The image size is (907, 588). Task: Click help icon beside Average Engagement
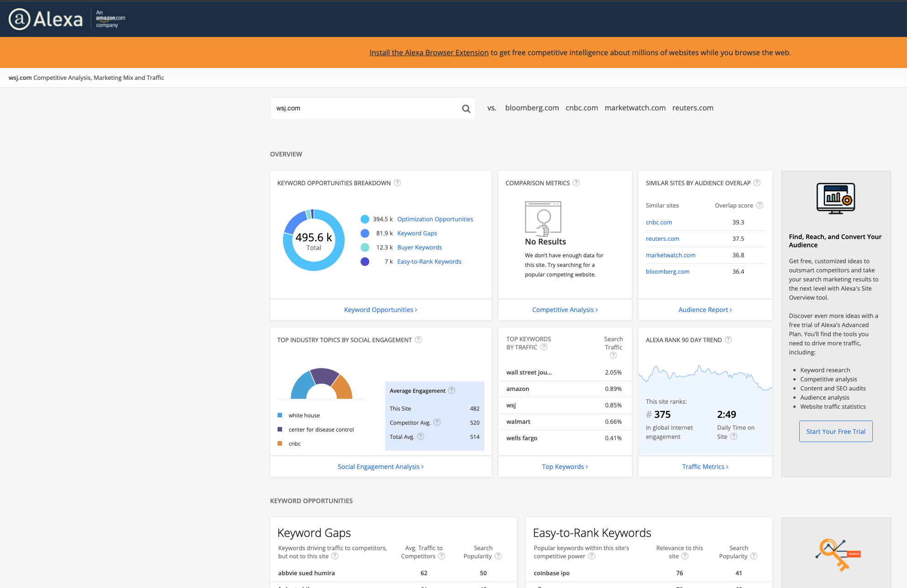452,390
